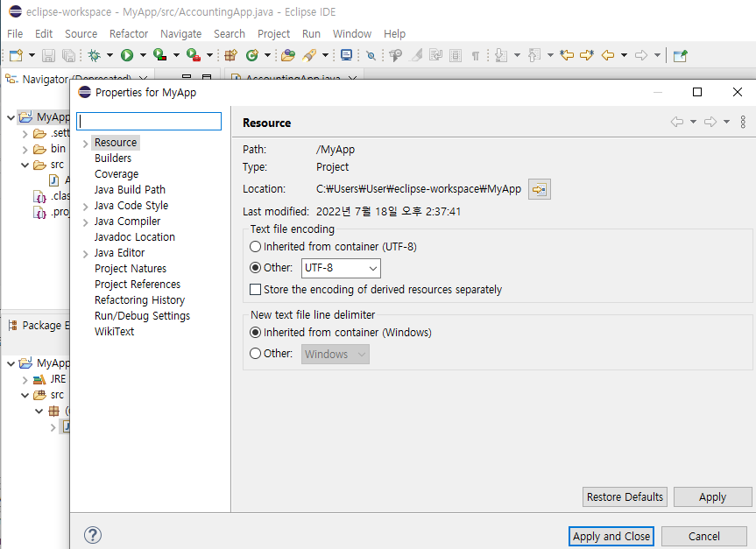
Task: Click the Debug bug icon
Action: coord(95,55)
